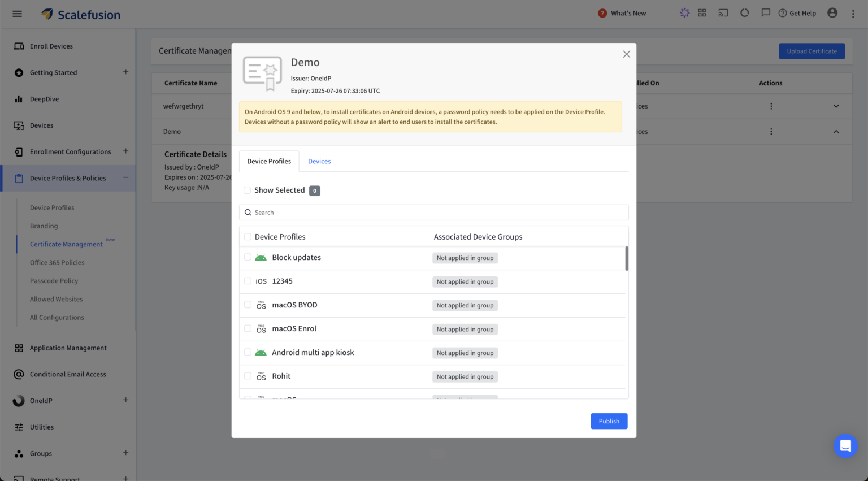This screenshot has height=481, width=868.
Task: Check the Block updates profile checkbox
Action: 248,257
